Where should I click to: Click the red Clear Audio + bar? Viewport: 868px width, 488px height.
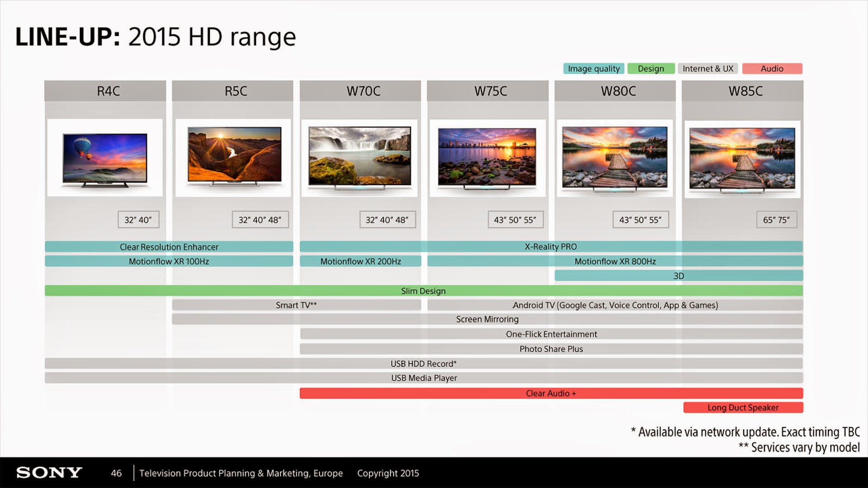pos(551,393)
